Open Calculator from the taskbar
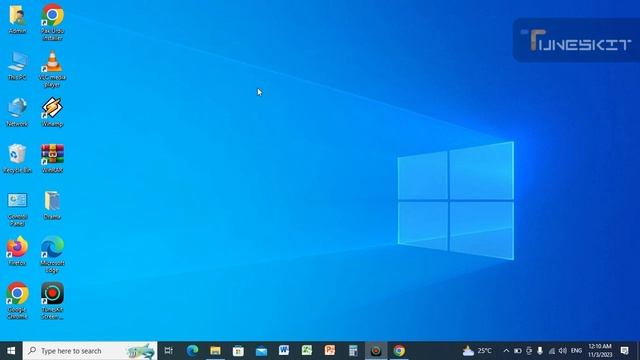The image size is (640, 360). [x=353, y=351]
